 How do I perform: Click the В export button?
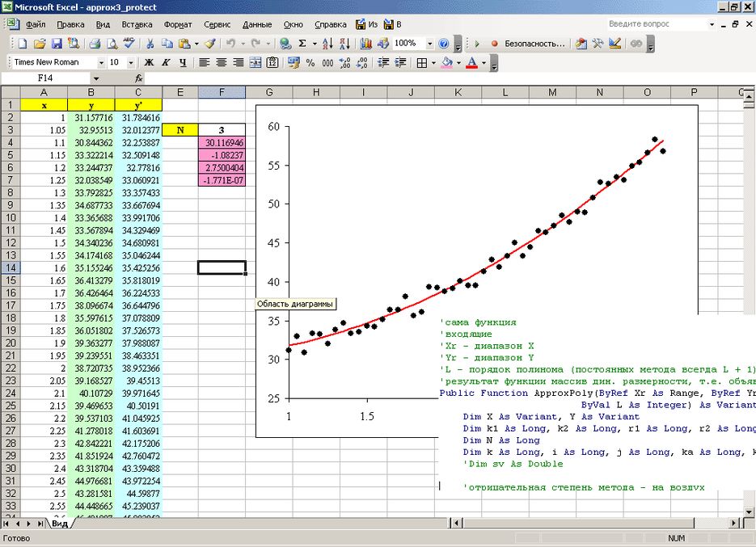click(x=392, y=24)
